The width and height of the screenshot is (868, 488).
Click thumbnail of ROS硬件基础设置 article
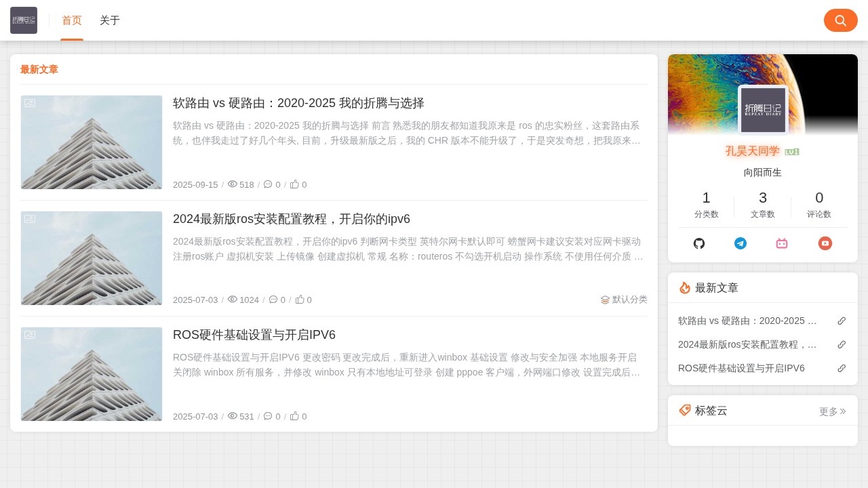tap(92, 374)
